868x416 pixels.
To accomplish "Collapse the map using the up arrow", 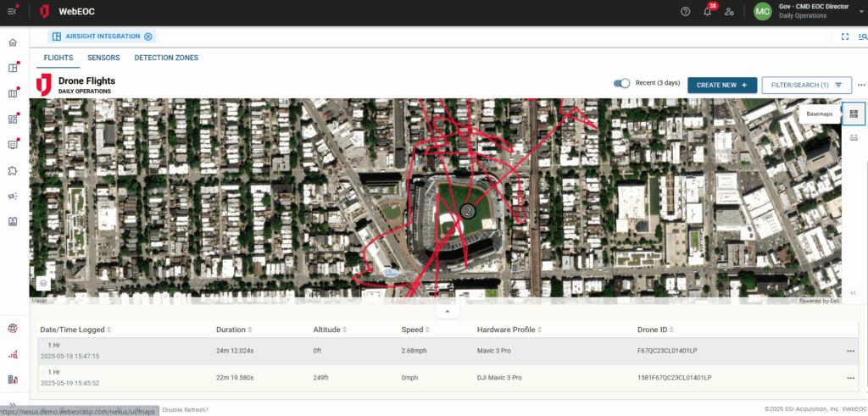I will (447, 311).
